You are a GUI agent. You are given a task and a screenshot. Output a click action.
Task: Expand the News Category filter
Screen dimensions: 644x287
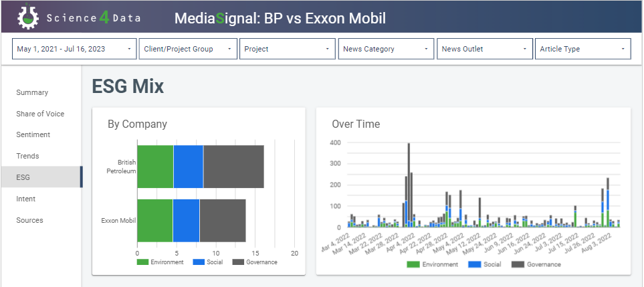click(386, 49)
